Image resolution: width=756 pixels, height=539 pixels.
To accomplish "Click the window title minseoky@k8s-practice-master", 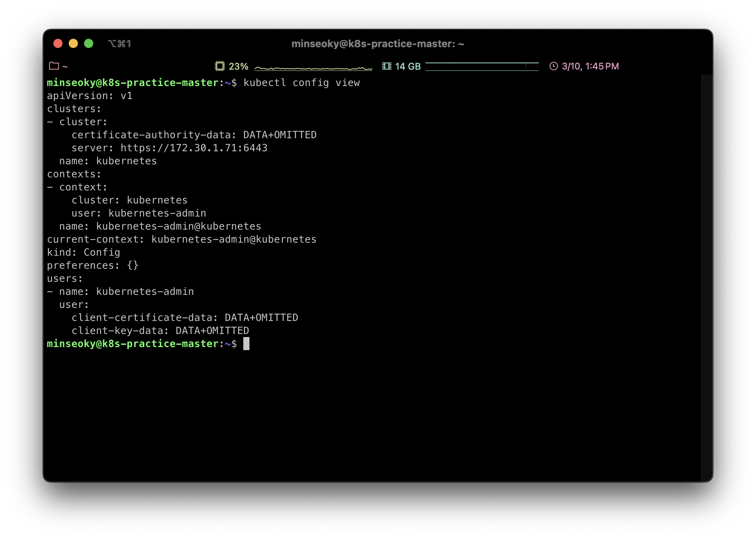I will (378, 44).
